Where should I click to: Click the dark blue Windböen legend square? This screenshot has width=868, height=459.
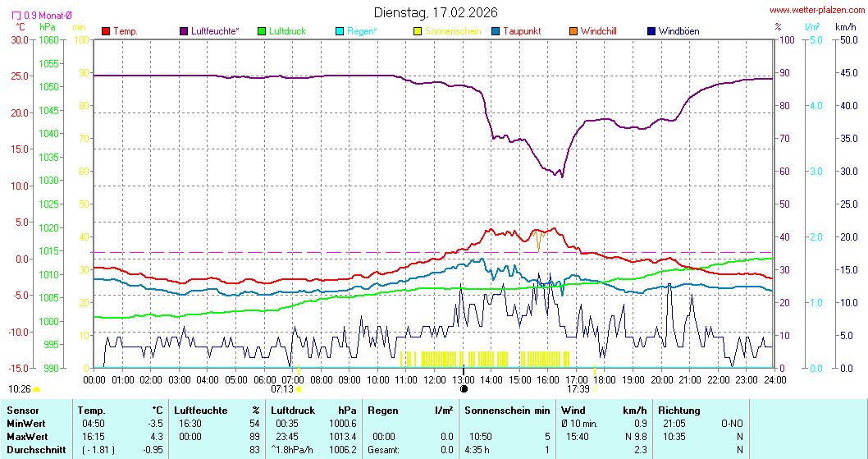[651, 31]
